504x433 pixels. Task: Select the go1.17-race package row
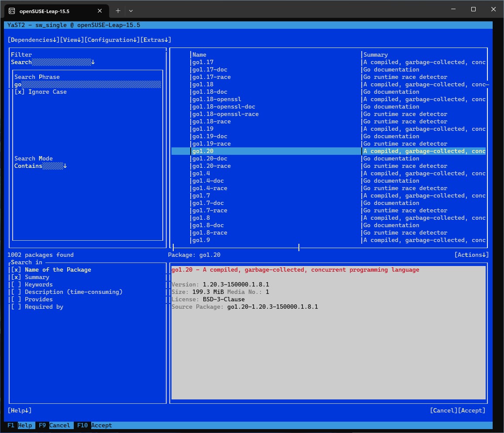coord(329,77)
